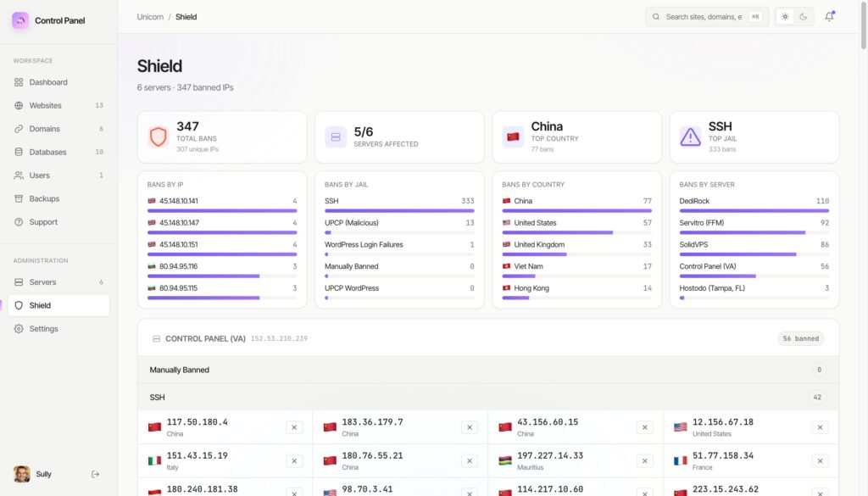Image resolution: width=868 pixels, height=496 pixels.
Task: Open the Backups page
Action: (x=58, y=198)
